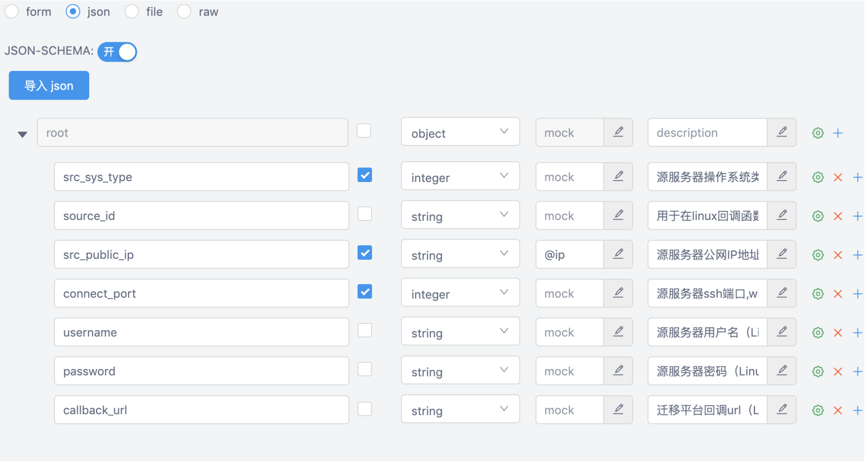Edit the root description with pencil icon
Image resolution: width=868 pixels, height=462 pixels.
click(x=782, y=133)
